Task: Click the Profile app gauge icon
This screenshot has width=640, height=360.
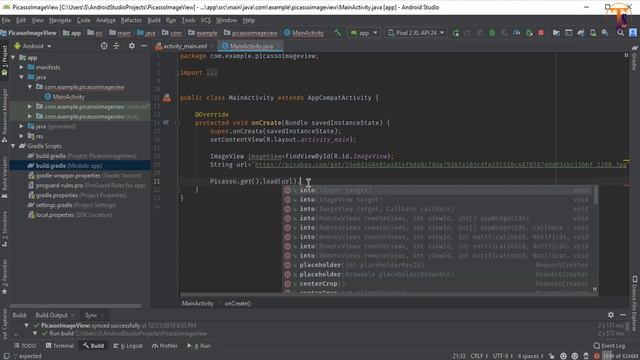Action: pos(517,33)
